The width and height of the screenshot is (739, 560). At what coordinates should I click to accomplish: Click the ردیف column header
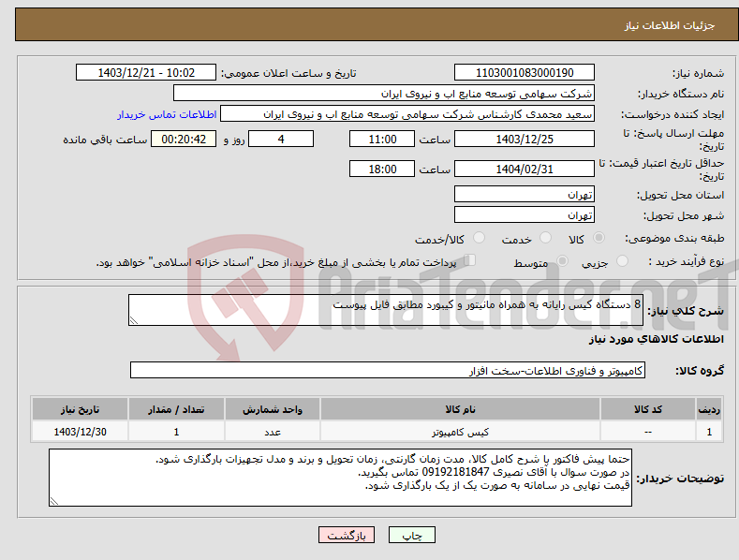709,409
